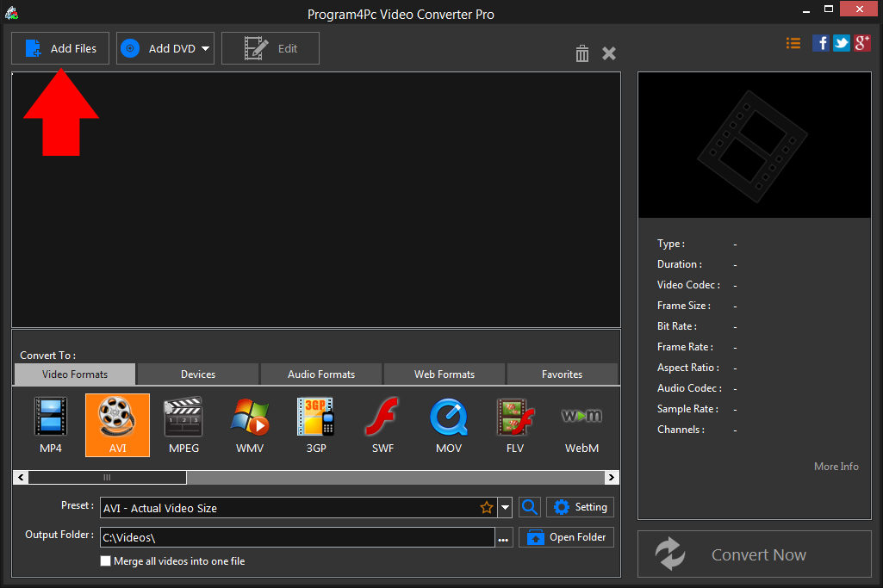883x588 pixels.
Task: Browse output folder with ellipsis button
Action: tap(503, 536)
